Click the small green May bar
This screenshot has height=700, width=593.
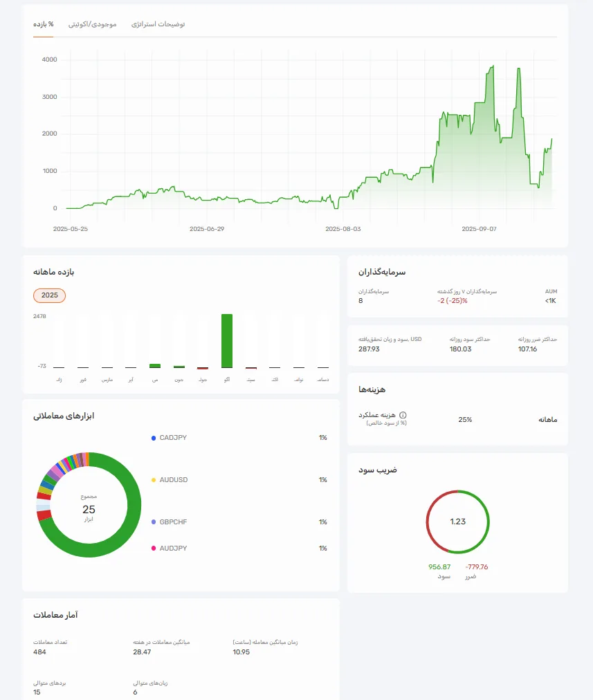coord(155,365)
